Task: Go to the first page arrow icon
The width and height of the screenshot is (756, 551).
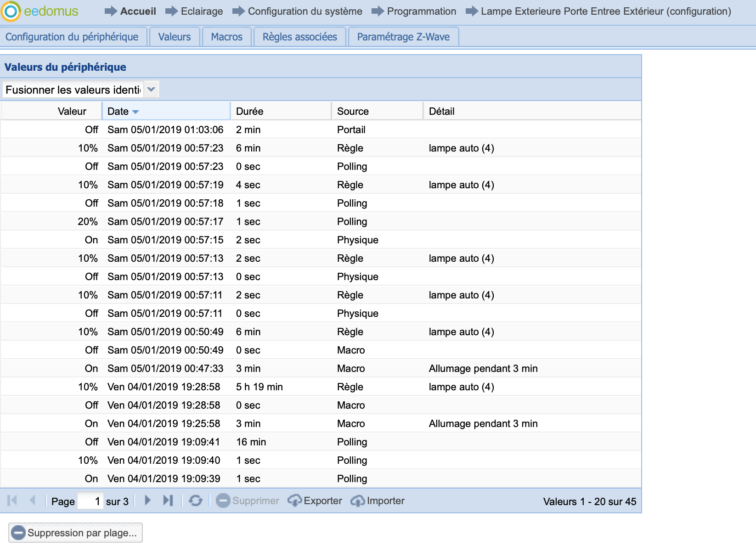Action: tap(12, 500)
